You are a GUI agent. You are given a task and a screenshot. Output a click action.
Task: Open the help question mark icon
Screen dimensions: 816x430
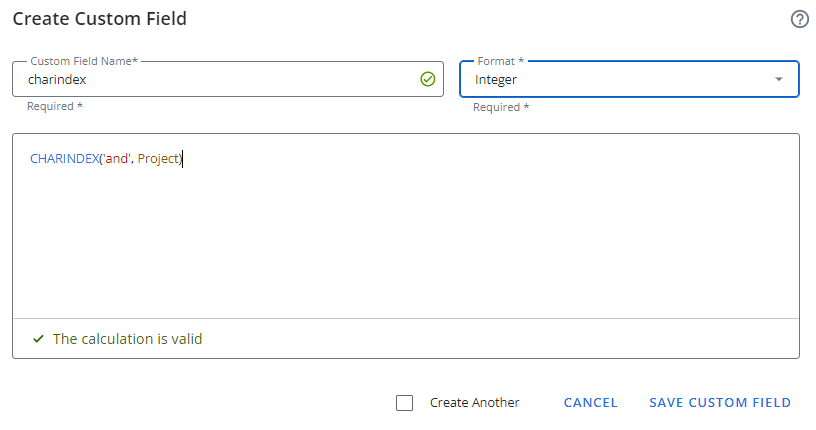click(x=799, y=19)
